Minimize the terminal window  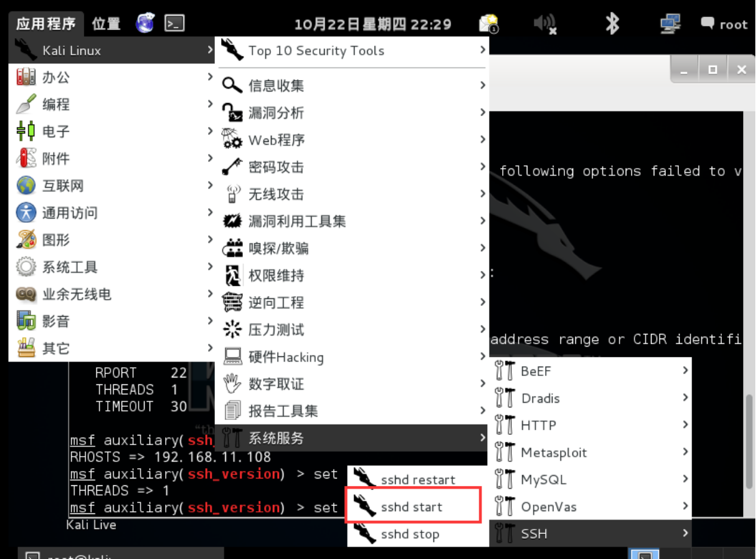(x=684, y=70)
